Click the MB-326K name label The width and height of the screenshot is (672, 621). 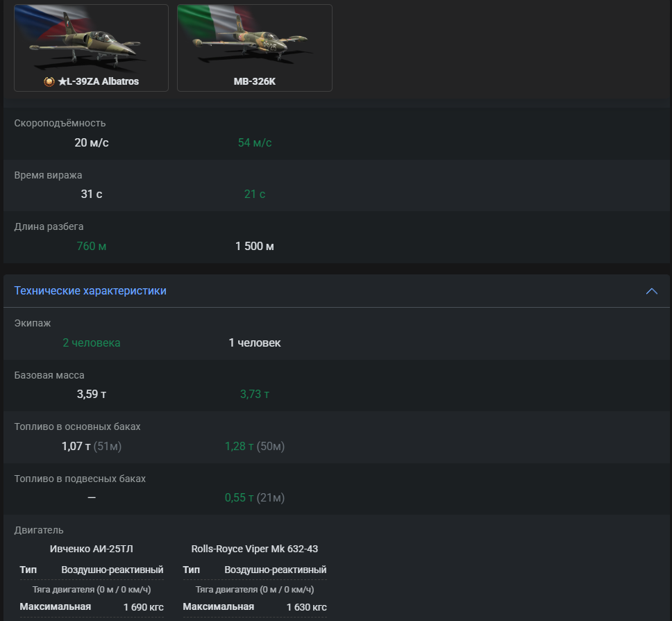click(x=255, y=82)
